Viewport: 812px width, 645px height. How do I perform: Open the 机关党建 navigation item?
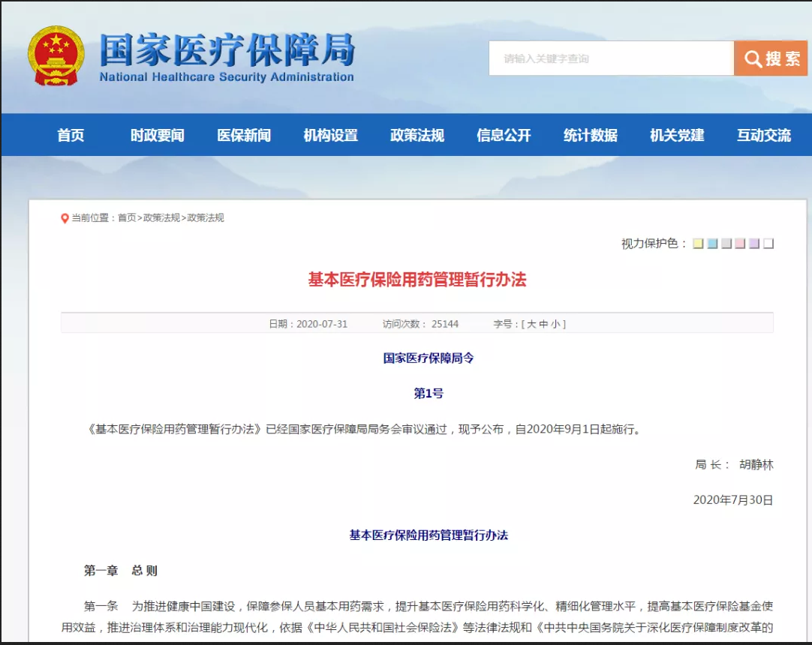[677, 135]
